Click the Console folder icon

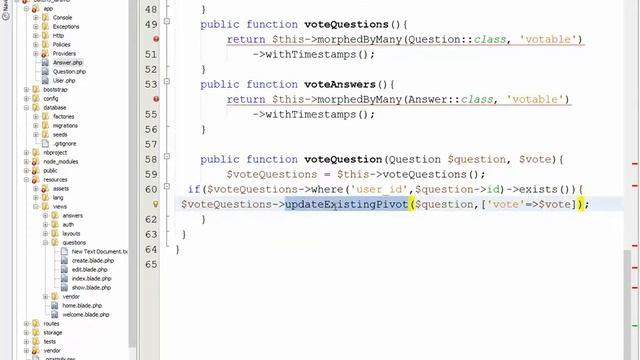point(45,18)
